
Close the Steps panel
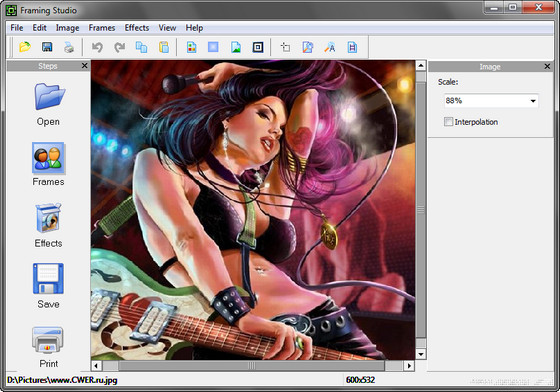click(85, 66)
